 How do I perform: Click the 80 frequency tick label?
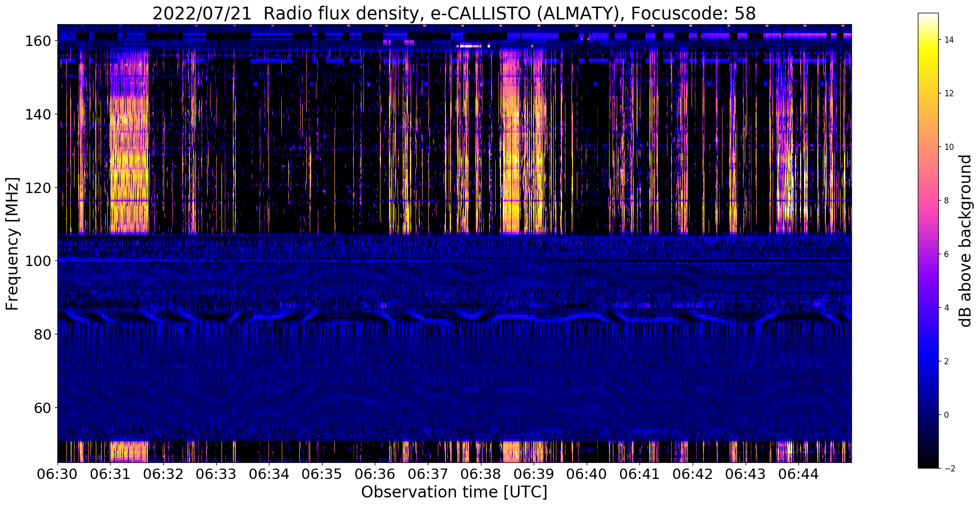[43, 334]
